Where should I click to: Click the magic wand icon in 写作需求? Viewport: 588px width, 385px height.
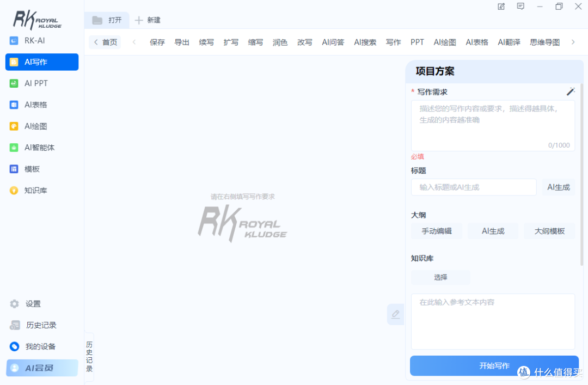coord(571,91)
